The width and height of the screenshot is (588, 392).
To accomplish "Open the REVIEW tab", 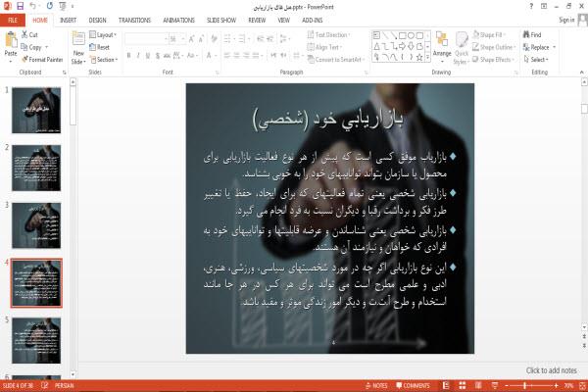I will pyautogui.click(x=257, y=21).
